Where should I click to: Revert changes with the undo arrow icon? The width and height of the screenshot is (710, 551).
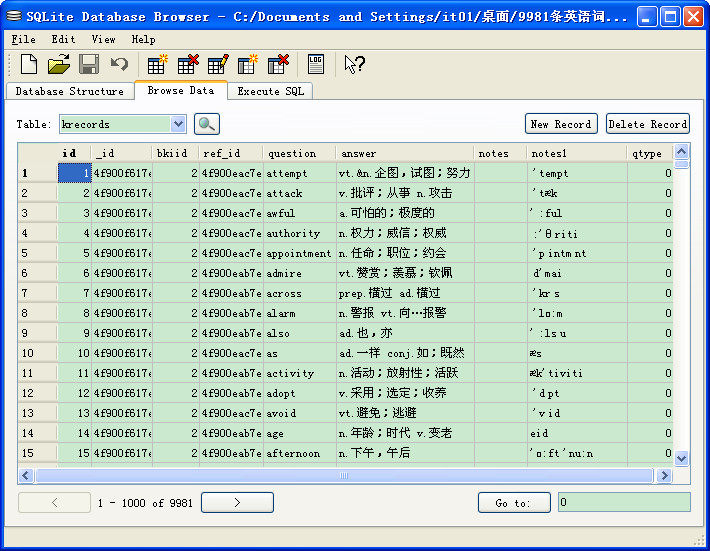(120, 64)
